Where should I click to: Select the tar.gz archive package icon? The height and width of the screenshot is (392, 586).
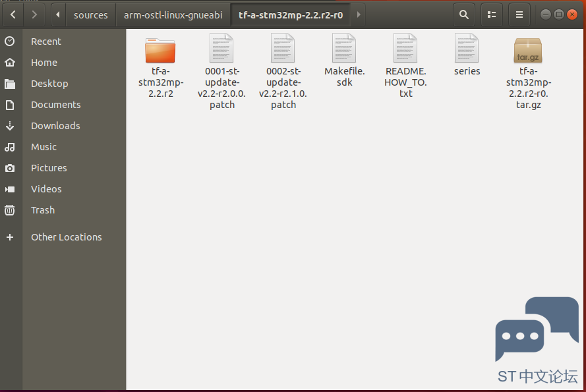(528, 51)
